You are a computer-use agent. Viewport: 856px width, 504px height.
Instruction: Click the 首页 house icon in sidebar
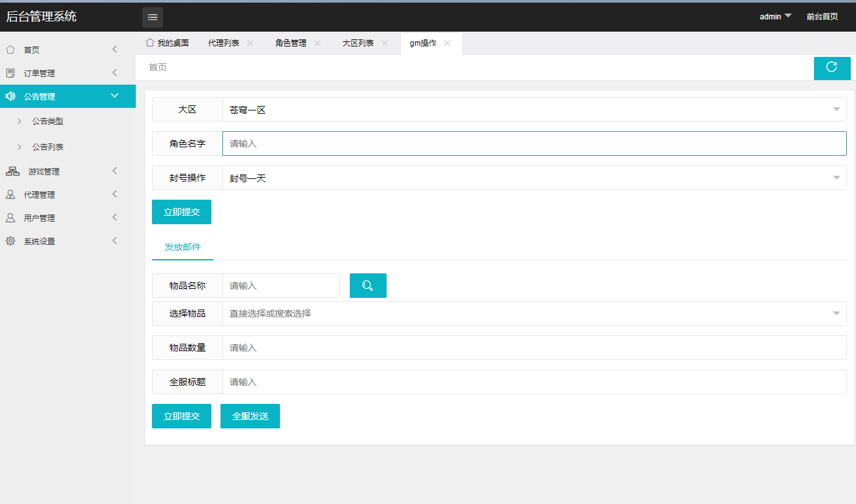[x=10, y=50]
